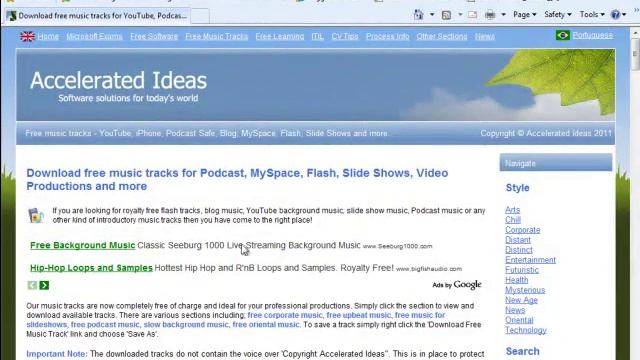
Task: Open the News nav link
Action: [484, 36]
